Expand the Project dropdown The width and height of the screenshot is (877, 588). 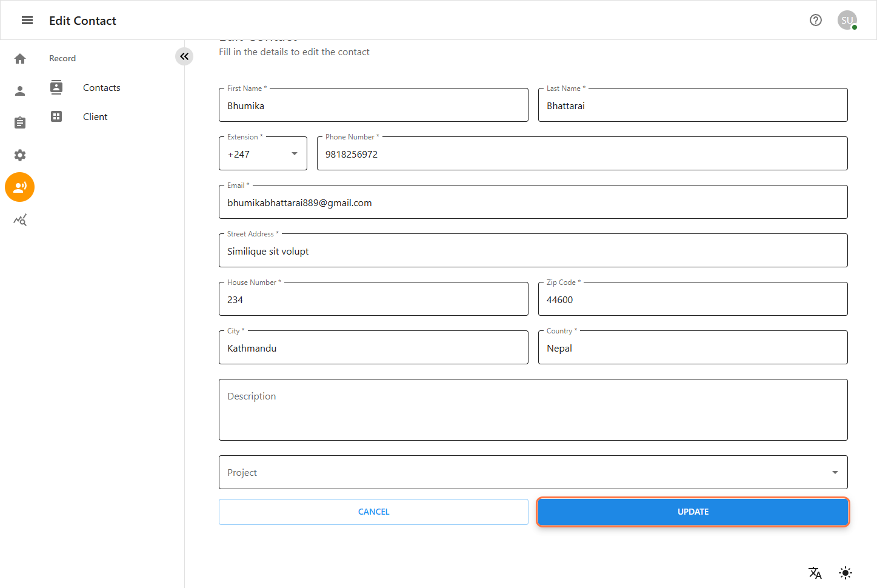533,473
